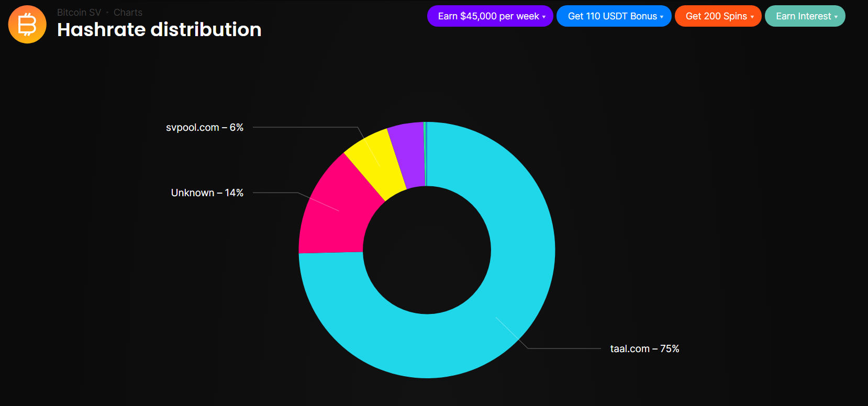
Task: Click the Get 110 USDT Bonus button
Action: pos(614,16)
